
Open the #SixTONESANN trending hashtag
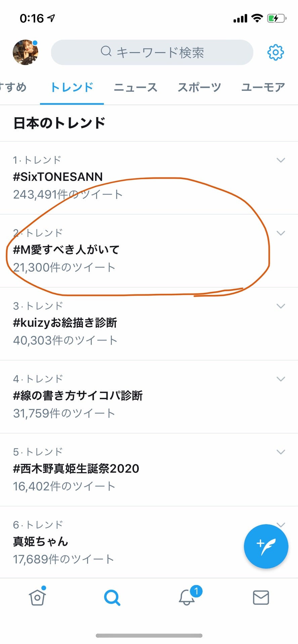[58, 177]
